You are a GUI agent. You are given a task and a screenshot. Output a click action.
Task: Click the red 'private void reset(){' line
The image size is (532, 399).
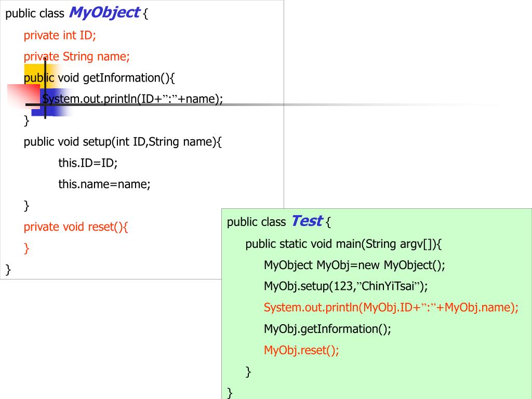point(76,227)
